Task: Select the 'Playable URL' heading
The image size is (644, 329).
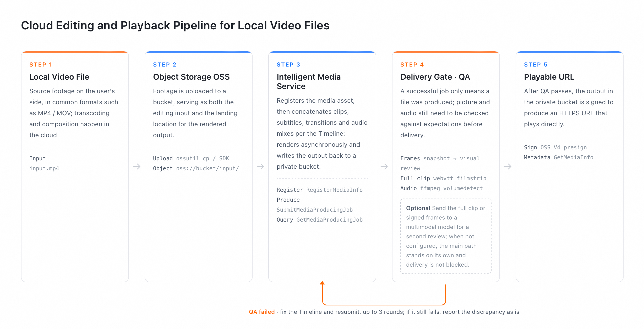Action: 549,77
